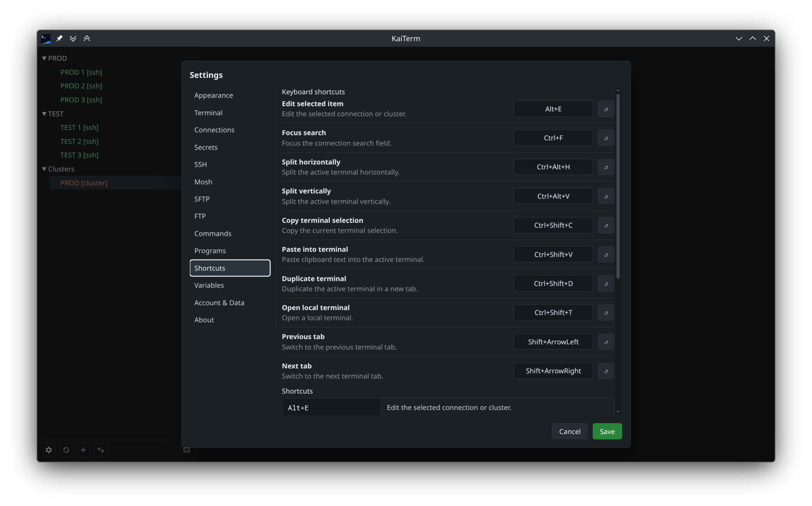The height and width of the screenshot is (506, 812).
Task: Click the refresh connections icon
Action: point(66,450)
